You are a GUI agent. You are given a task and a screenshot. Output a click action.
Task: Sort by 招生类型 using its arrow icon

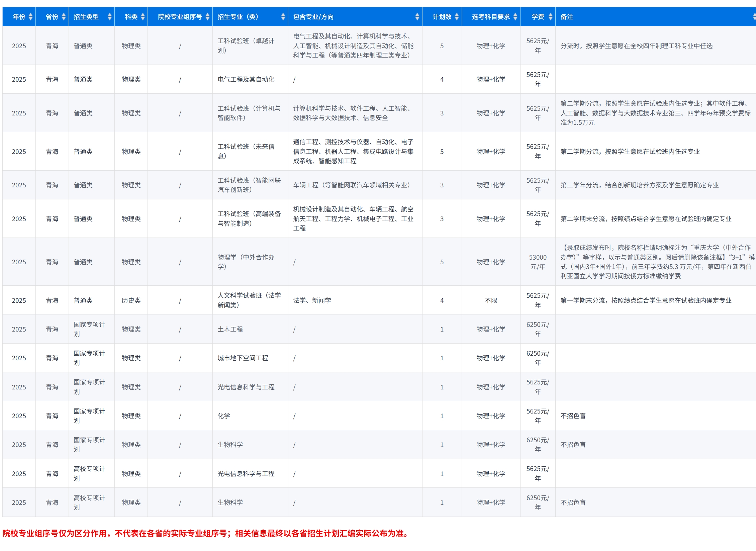tap(109, 17)
